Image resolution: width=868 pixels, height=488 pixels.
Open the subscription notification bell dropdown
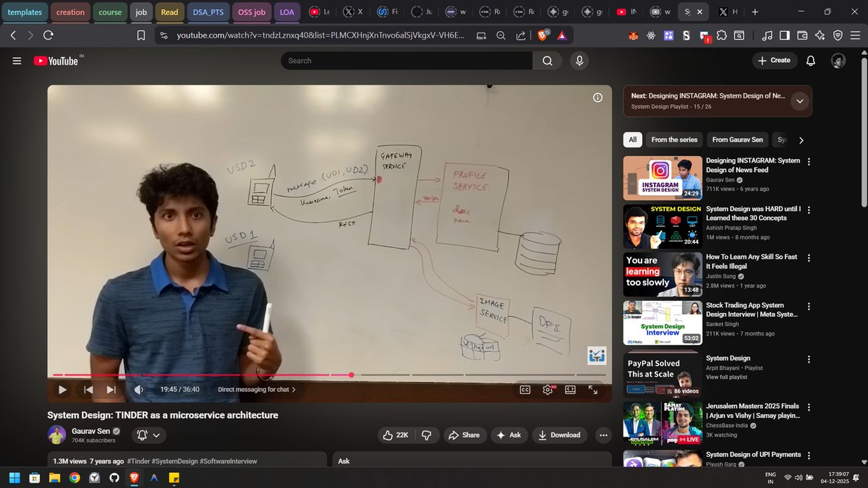148,435
